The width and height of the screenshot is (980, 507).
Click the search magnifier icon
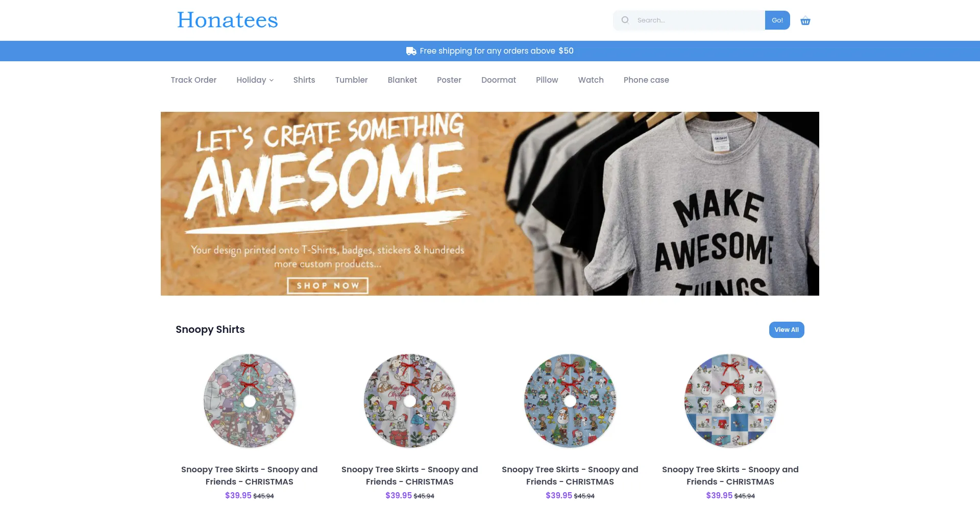[x=625, y=20]
